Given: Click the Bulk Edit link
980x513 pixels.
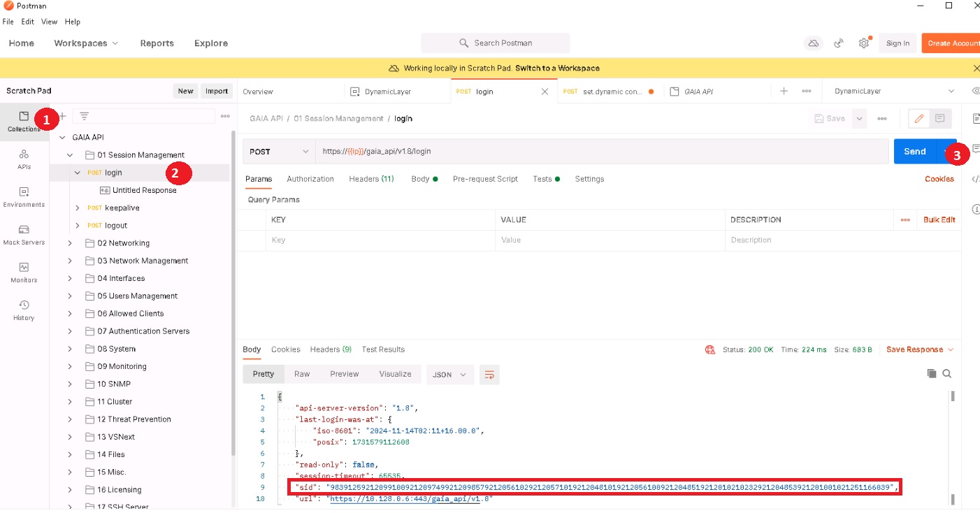Looking at the screenshot, I should coord(939,219).
